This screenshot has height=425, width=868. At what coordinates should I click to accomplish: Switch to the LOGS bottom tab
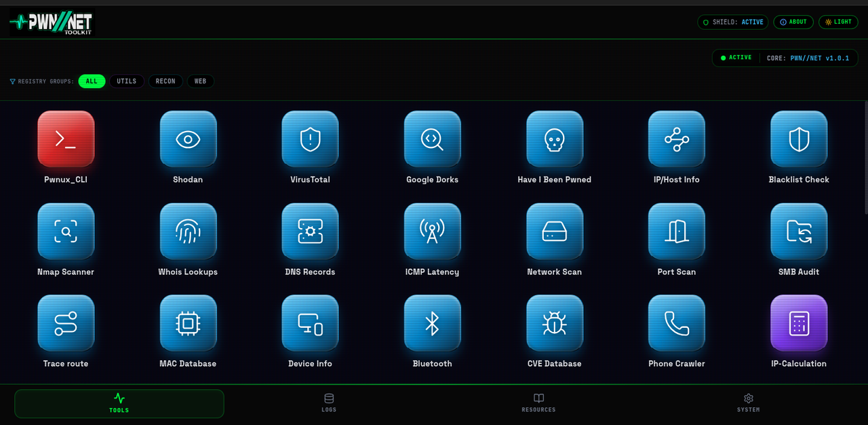(x=329, y=403)
